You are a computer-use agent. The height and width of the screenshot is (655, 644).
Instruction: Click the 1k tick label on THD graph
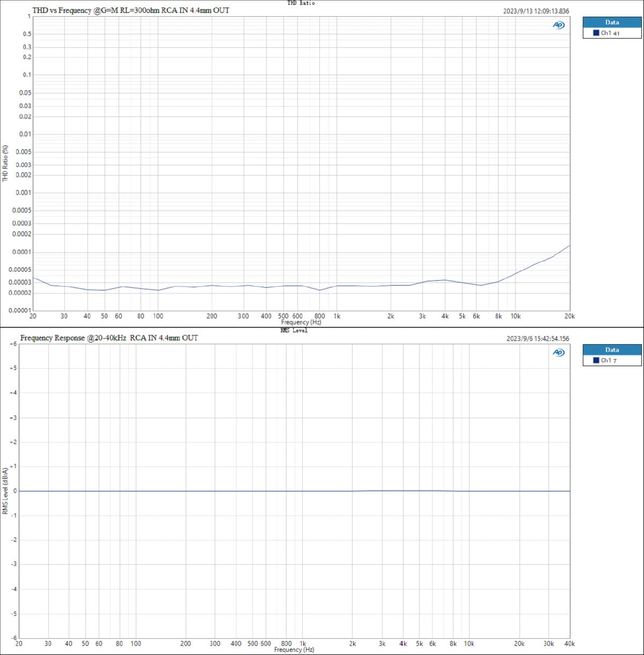click(336, 316)
